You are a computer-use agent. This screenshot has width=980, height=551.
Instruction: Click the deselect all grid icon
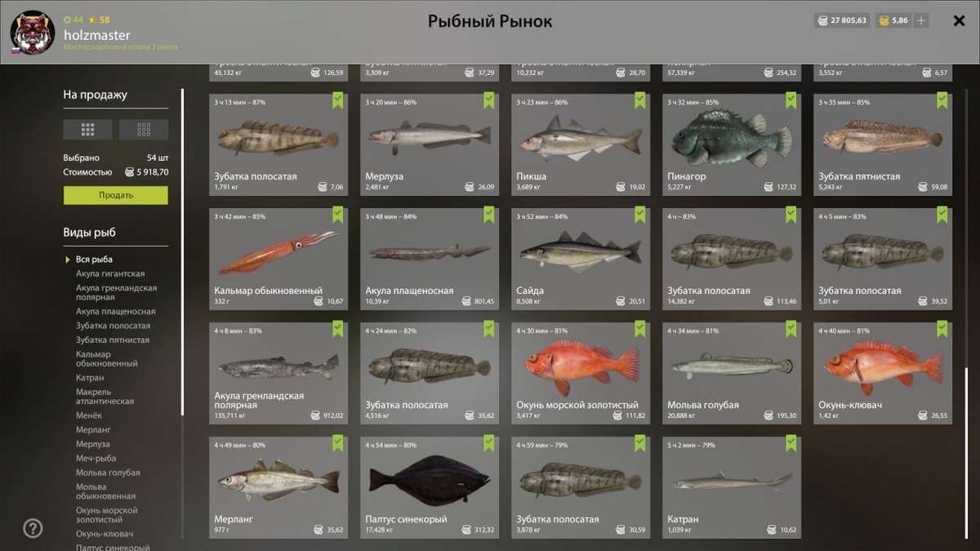coord(144,129)
